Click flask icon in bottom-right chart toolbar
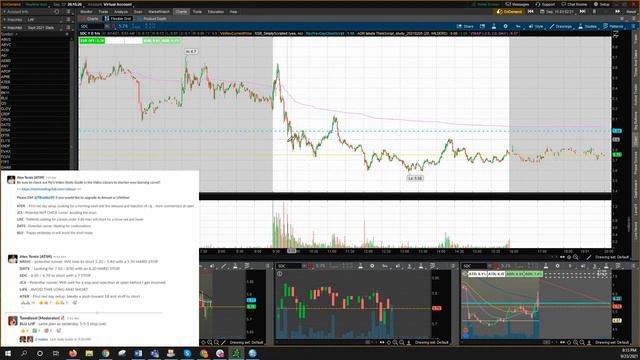The width and height of the screenshot is (640, 360). click(546, 266)
